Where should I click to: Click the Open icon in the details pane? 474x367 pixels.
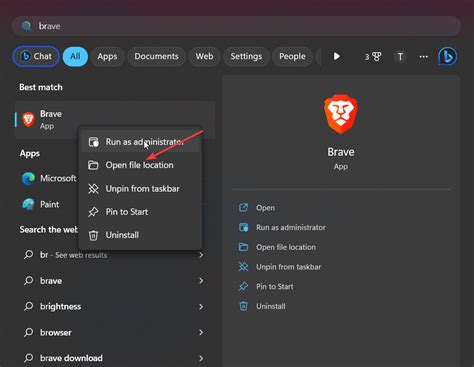point(244,207)
